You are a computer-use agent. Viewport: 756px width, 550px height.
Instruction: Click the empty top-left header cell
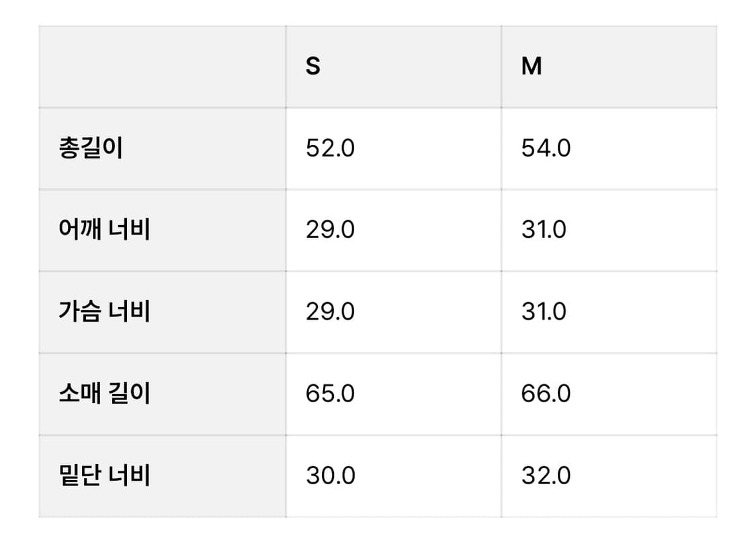162,66
